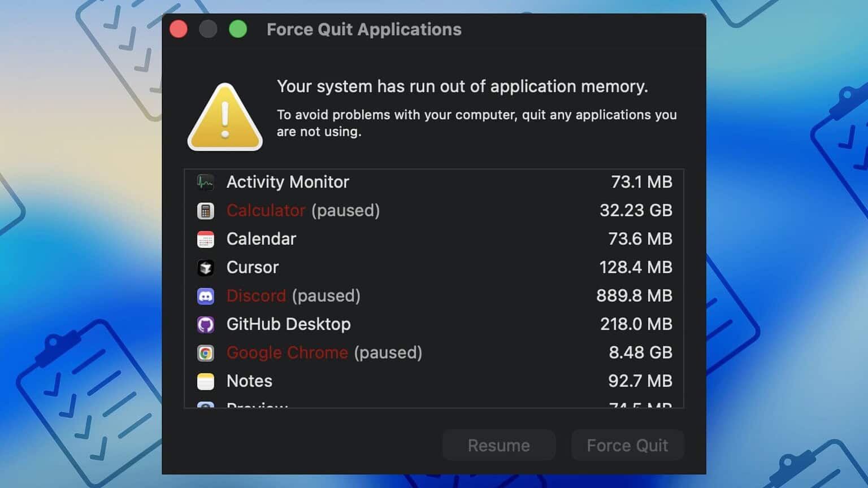Click the 32.23 GB memory value
Image resolution: width=868 pixels, height=488 pixels.
pos(636,210)
